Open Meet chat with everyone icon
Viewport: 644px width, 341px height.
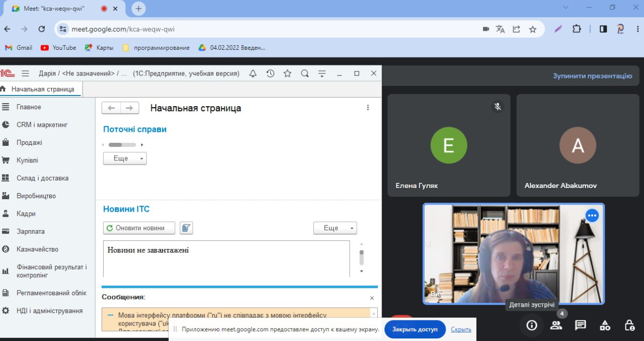(581, 325)
